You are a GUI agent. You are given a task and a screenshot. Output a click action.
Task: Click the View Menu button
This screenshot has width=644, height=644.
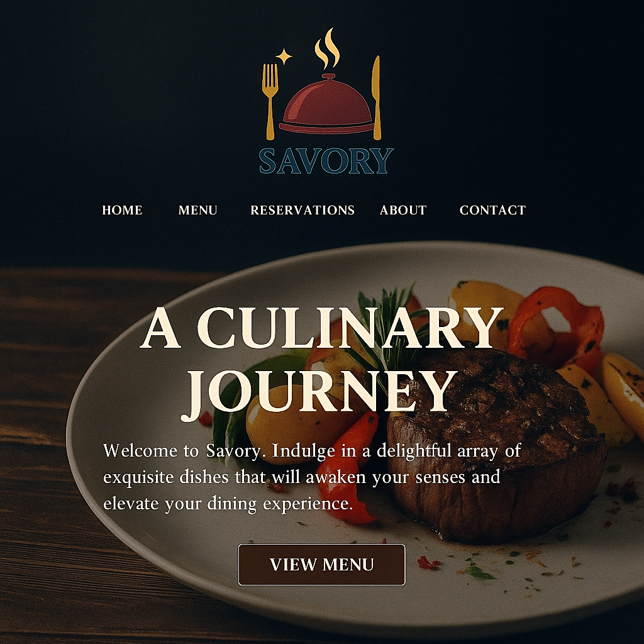point(321,564)
